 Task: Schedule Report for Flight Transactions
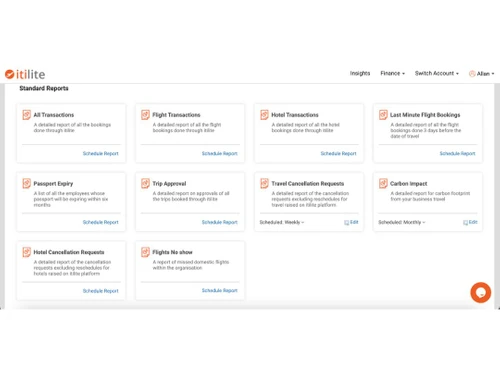pos(220,154)
